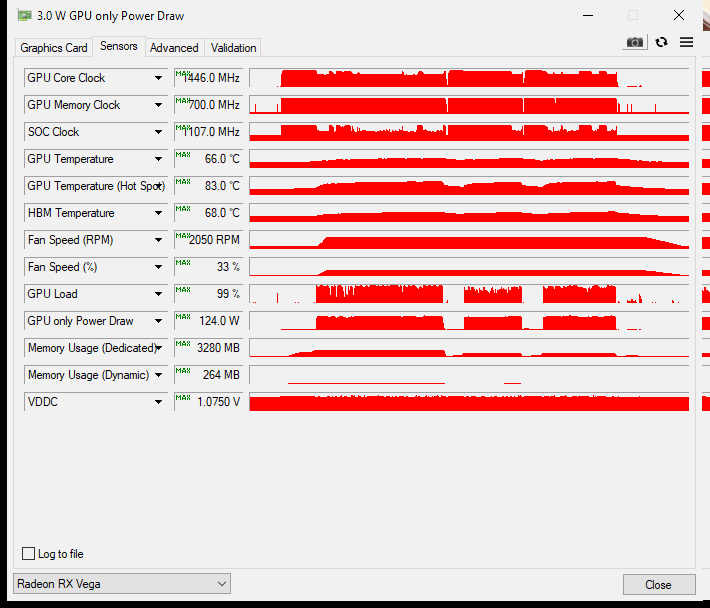
Task: Click the GPU Memory Clock history graph
Action: point(469,105)
